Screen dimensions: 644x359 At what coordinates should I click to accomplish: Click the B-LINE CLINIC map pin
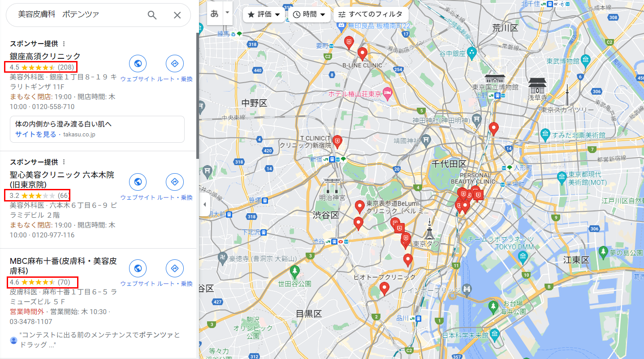(363, 54)
